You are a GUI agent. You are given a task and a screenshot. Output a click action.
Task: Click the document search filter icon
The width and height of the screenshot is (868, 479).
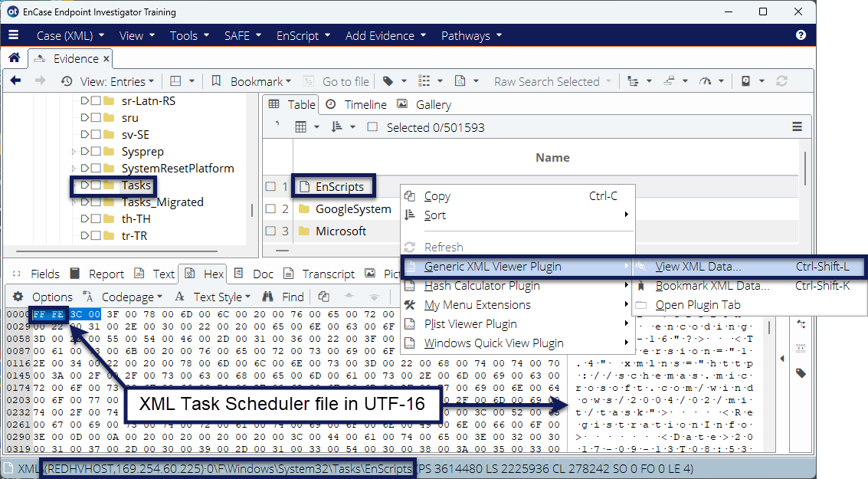pyautogui.click(x=460, y=81)
